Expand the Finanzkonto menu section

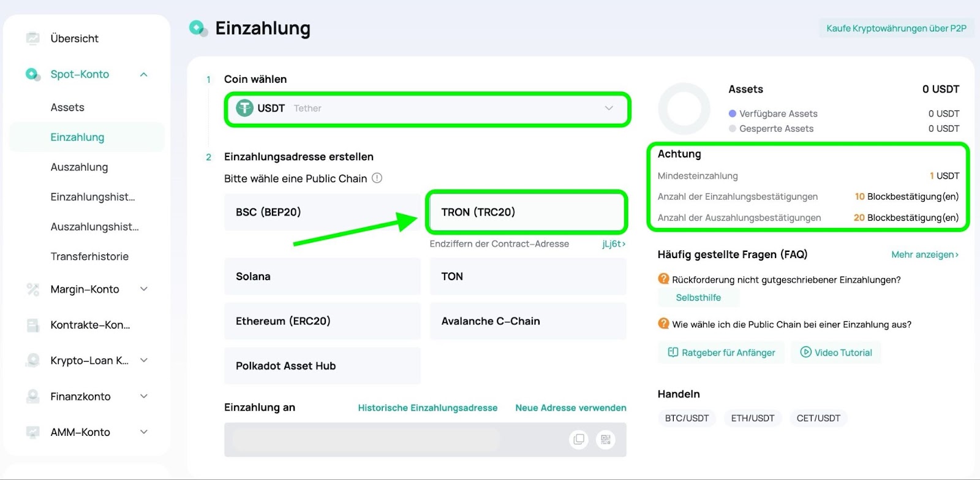pos(144,396)
